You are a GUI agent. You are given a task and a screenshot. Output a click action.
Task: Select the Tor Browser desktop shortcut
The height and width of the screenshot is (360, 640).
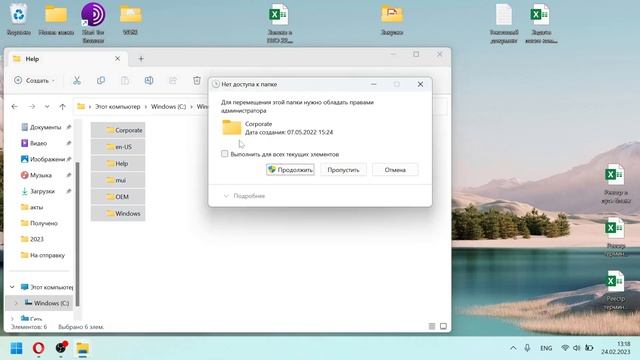tap(93, 22)
